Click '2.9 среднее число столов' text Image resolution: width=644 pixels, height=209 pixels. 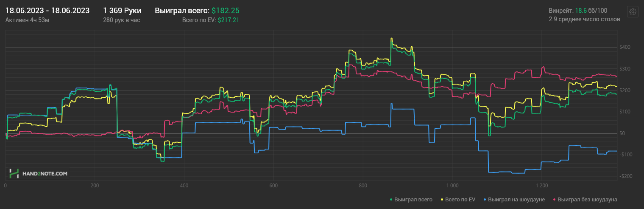click(584, 20)
